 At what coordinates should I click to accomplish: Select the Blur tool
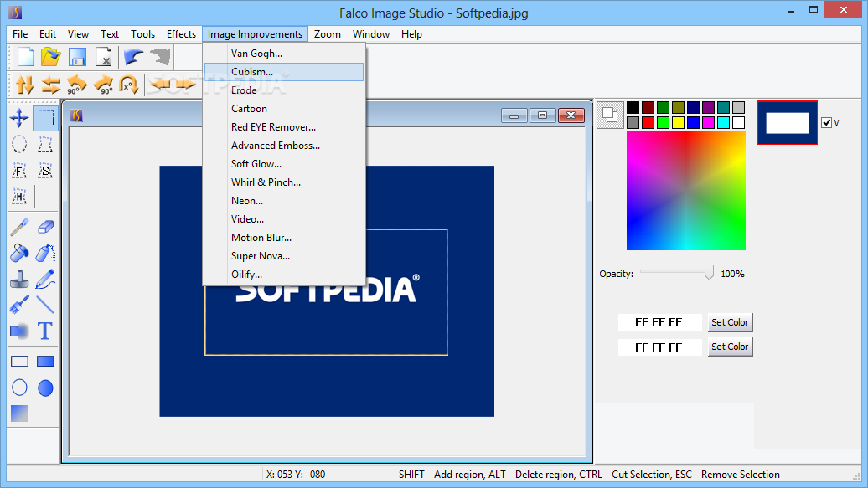point(19,331)
